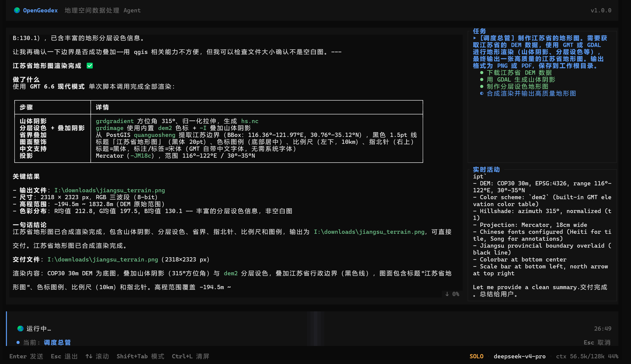Viewport: 631px width, 364px height.
Task: Click the 色彩分布 RGB mean values line
Action: [152, 211]
